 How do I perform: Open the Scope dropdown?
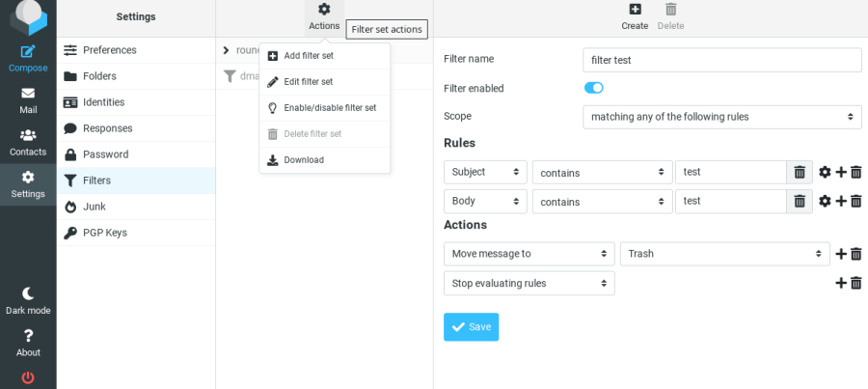pyautogui.click(x=721, y=117)
